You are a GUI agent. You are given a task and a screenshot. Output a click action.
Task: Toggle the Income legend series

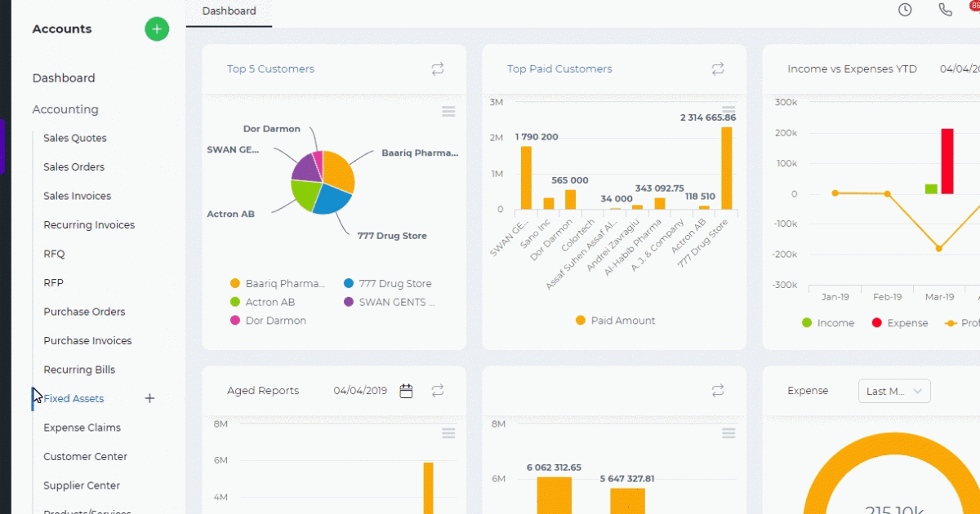pyautogui.click(x=828, y=323)
